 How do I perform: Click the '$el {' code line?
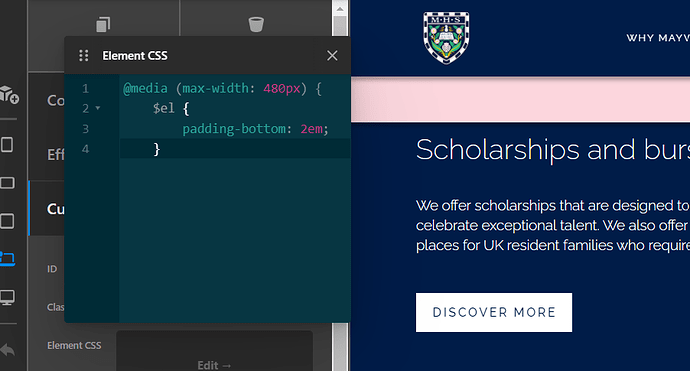171,108
